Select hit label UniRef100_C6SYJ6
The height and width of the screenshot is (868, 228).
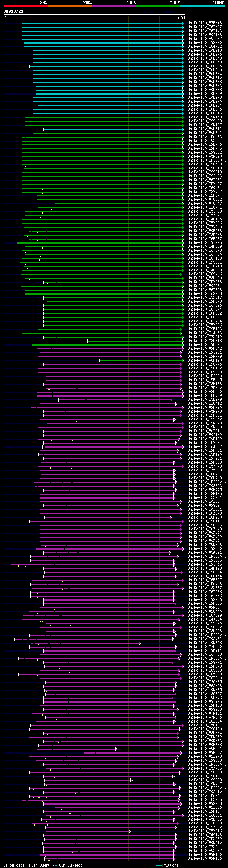(204, 274)
